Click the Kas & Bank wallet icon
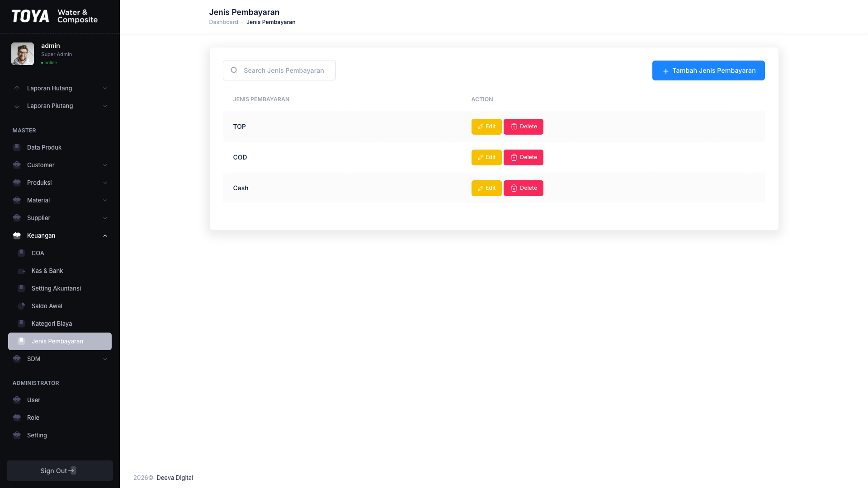Image resolution: width=868 pixels, height=488 pixels. click(21, 271)
